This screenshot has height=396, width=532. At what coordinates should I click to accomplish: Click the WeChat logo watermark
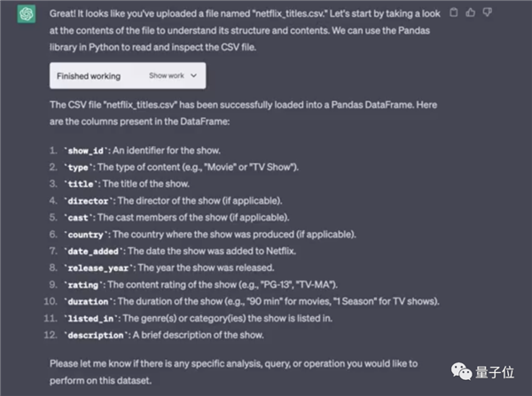coord(461,371)
